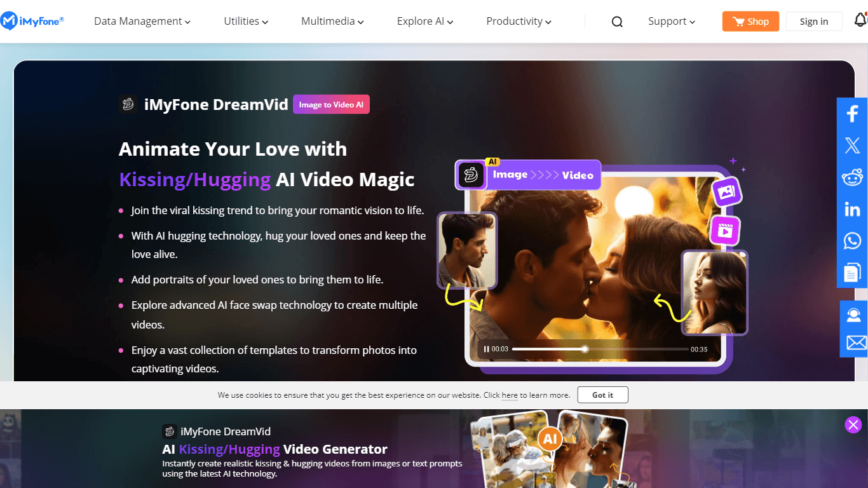The width and height of the screenshot is (868, 488).
Task: Click the orange Shop button
Action: click(x=750, y=22)
